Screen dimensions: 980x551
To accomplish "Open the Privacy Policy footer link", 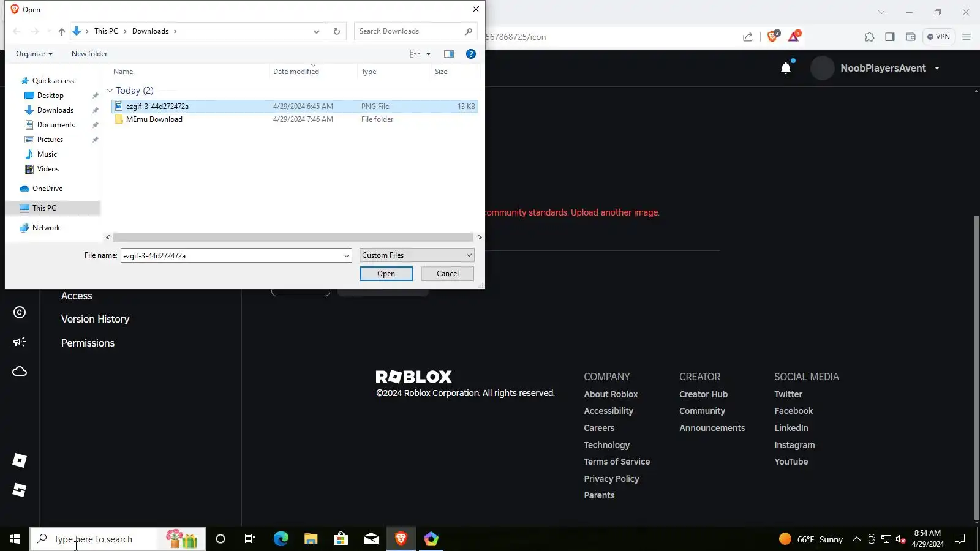I will 611,479.
